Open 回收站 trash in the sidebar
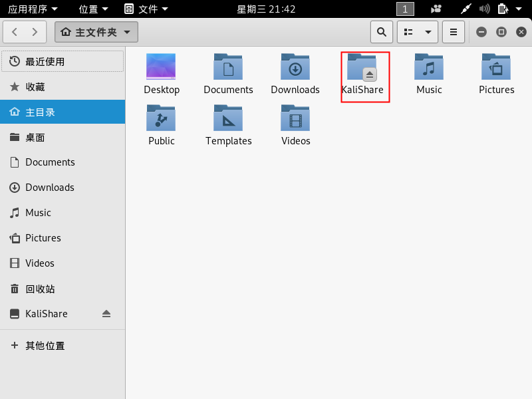 click(63, 289)
